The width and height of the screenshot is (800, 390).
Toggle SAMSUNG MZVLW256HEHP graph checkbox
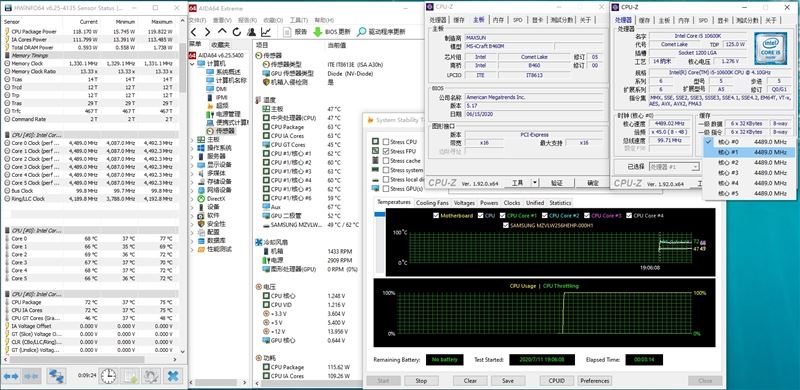506,225
